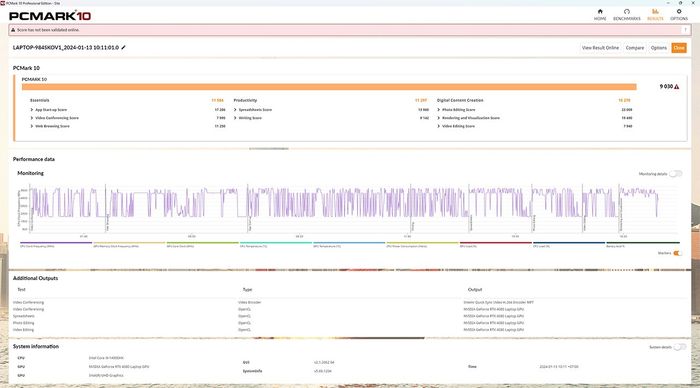This screenshot has width=700, height=388.
Task: Click the Spreadsheets row in Additional Outputs
Action: click(350, 316)
